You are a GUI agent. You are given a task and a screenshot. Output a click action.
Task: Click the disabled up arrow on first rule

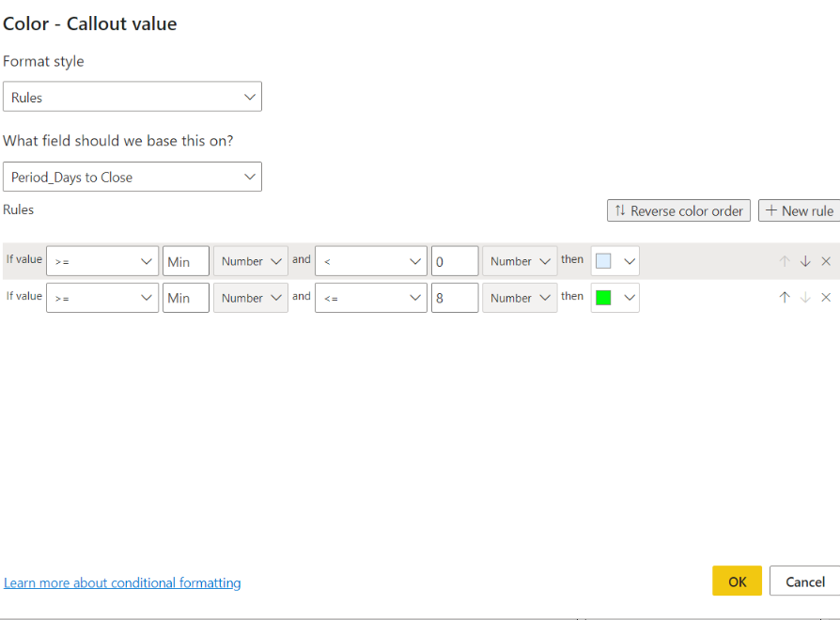(785, 261)
